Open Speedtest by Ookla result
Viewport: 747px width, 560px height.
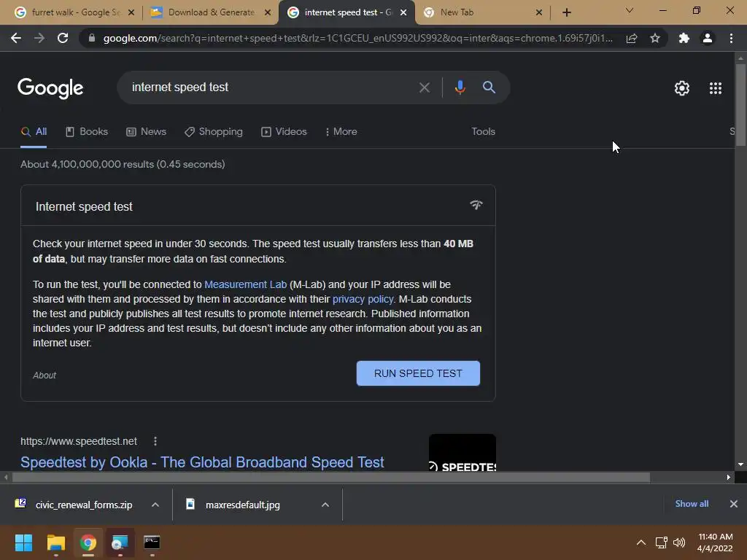[x=202, y=462]
